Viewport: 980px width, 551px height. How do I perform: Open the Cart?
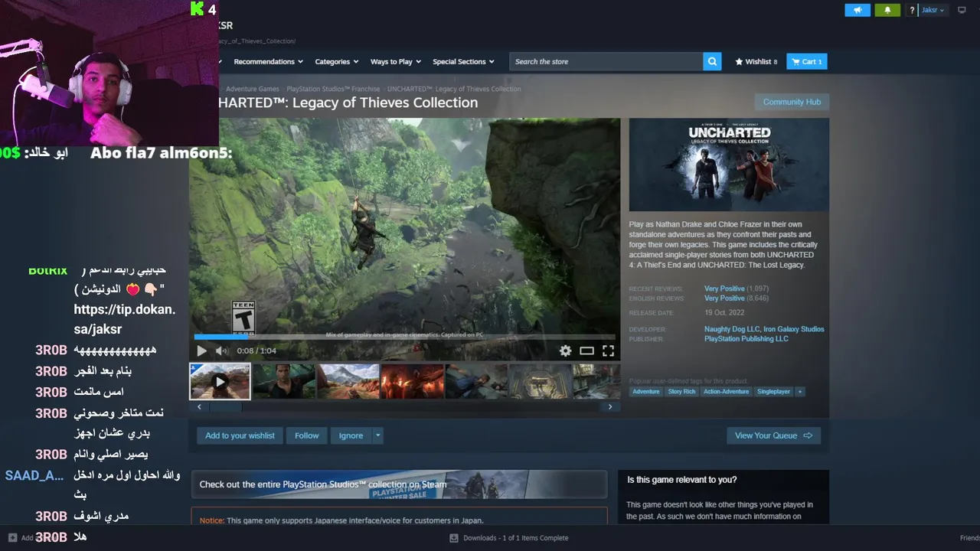pos(807,61)
